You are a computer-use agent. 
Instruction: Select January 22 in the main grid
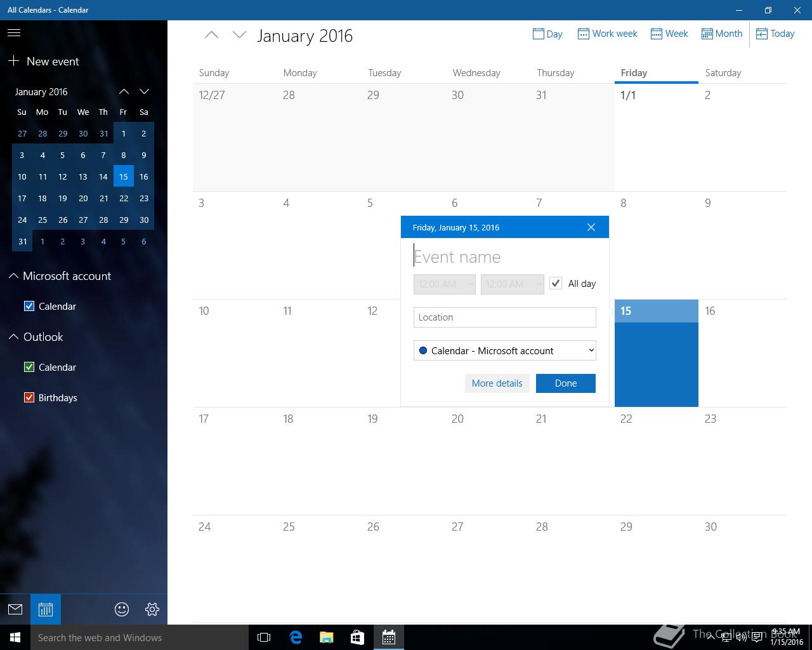(x=657, y=461)
